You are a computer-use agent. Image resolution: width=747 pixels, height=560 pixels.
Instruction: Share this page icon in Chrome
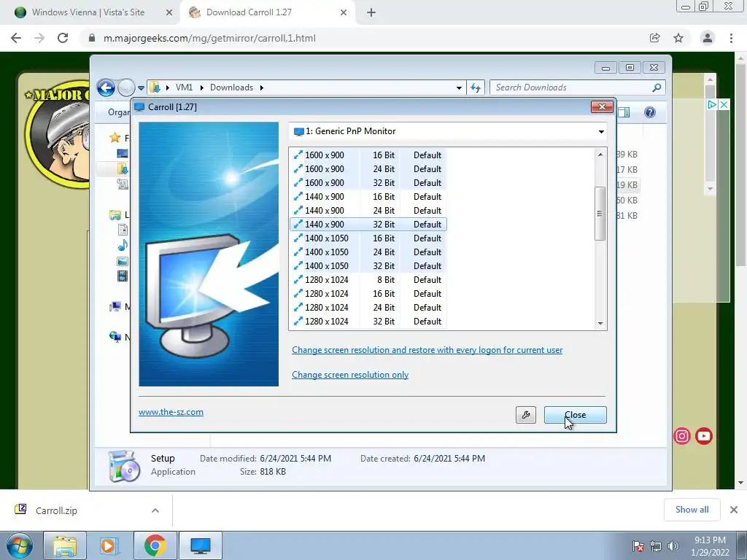pos(655,38)
